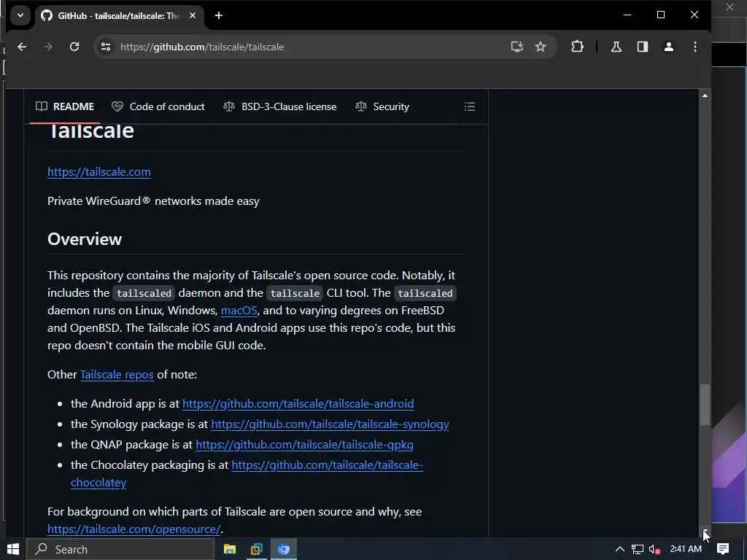Open the Extensions puzzle icon
747x560 pixels.
[577, 47]
